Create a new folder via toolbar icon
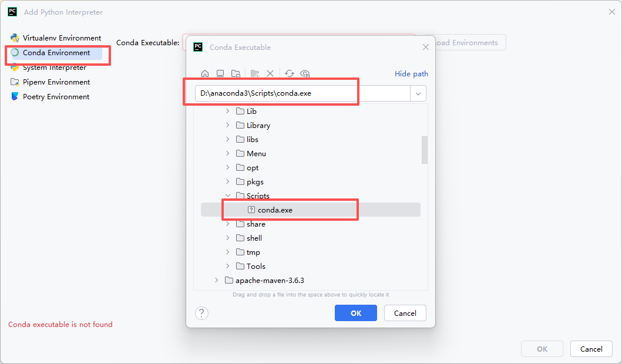The width and height of the screenshot is (622, 364). (255, 73)
